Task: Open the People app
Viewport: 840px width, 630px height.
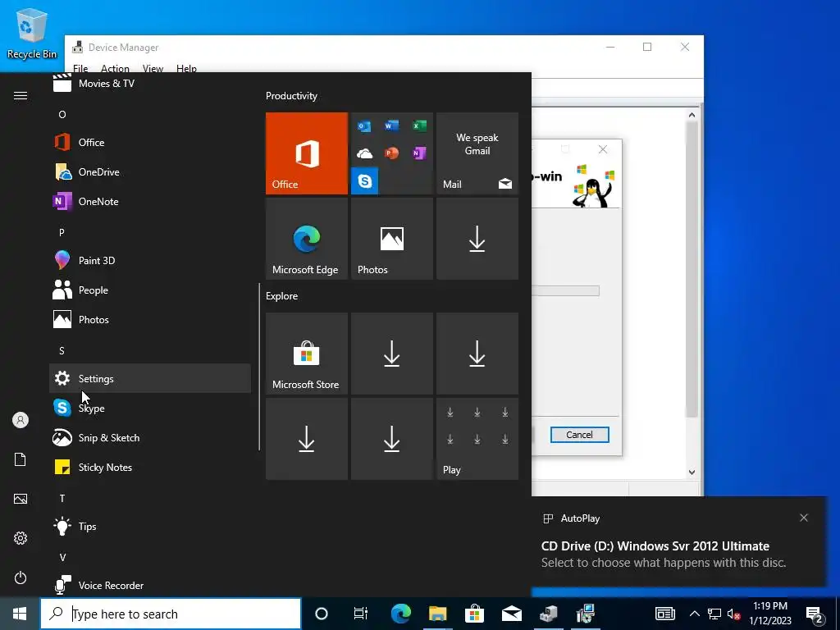Action: [x=150, y=290]
